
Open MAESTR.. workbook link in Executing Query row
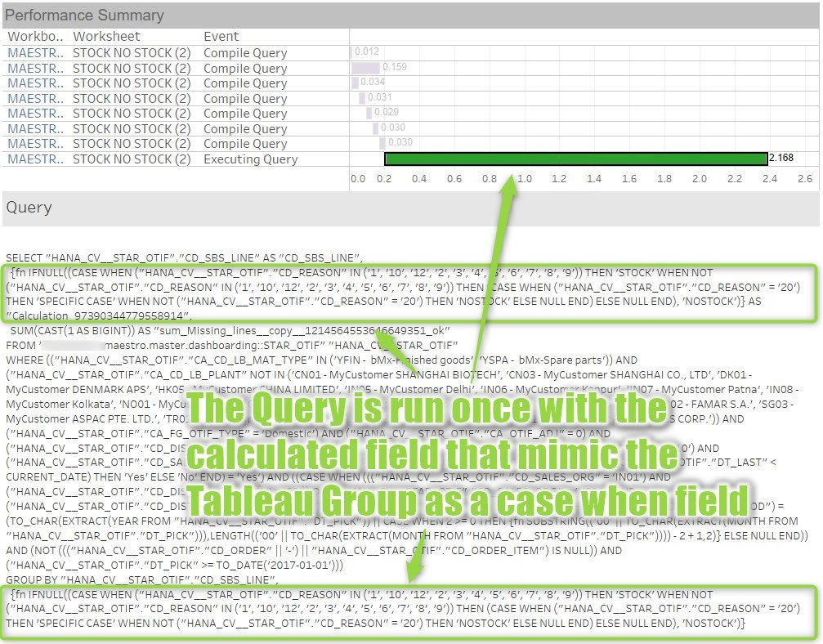click(35, 159)
